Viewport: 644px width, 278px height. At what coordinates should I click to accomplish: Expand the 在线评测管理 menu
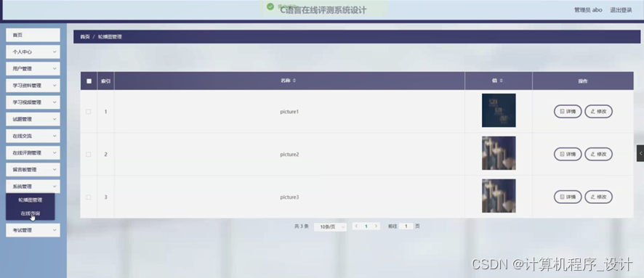33,153
